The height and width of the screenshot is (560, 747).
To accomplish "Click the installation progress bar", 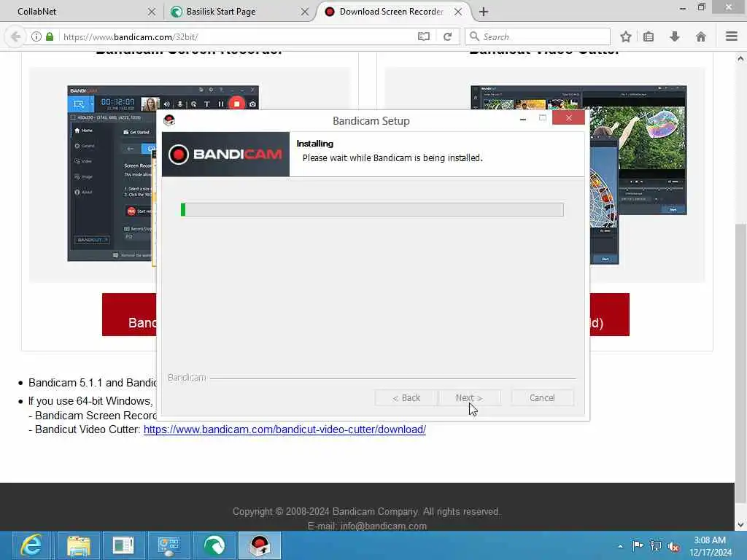I will point(372,209).
